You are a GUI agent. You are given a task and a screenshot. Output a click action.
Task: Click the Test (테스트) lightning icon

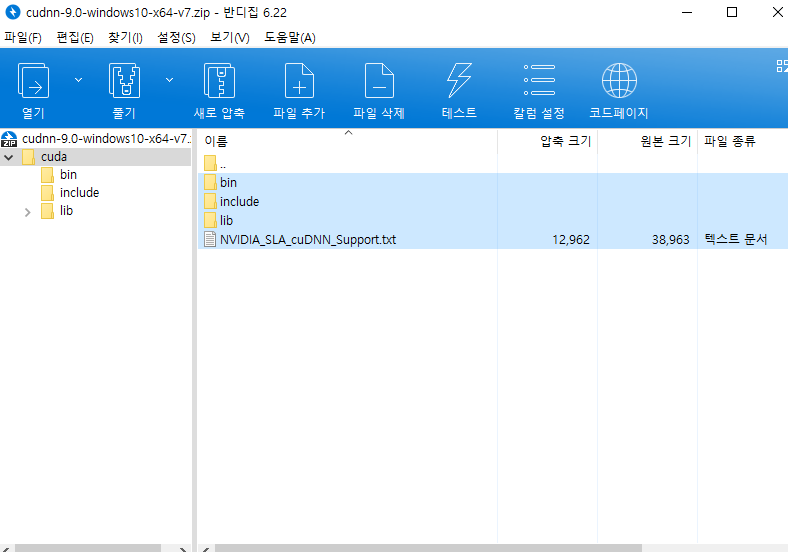point(459,80)
